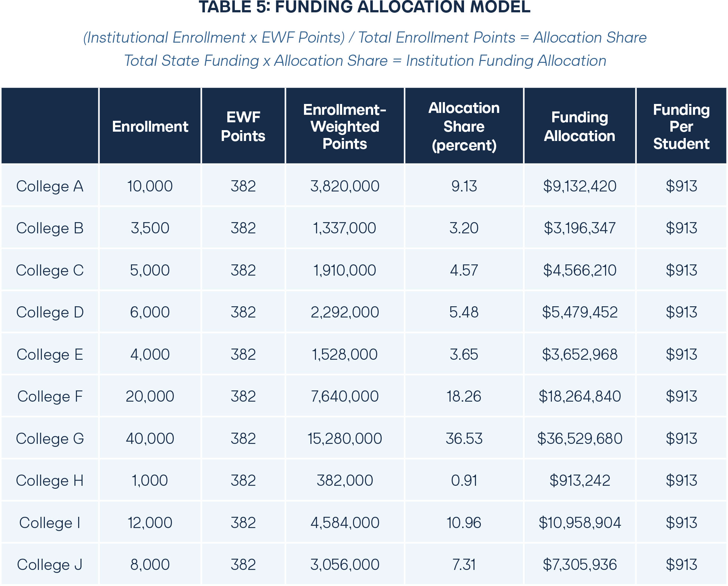
Task: Click the Funding Per Student header
Action: point(681,127)
